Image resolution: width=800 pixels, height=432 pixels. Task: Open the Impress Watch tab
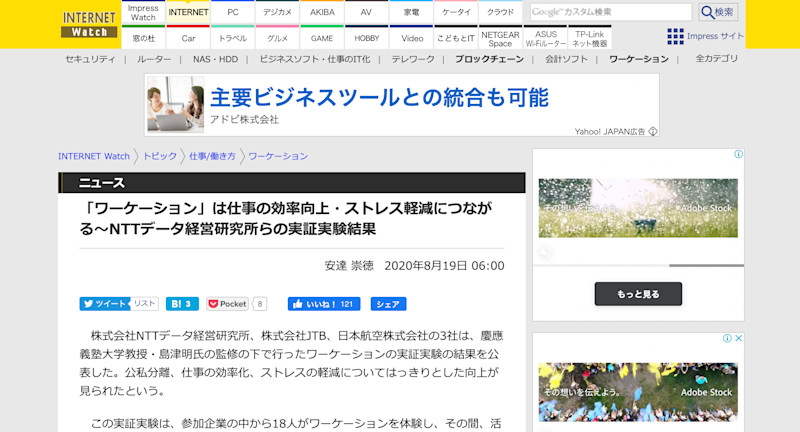[x=143, y=13]
